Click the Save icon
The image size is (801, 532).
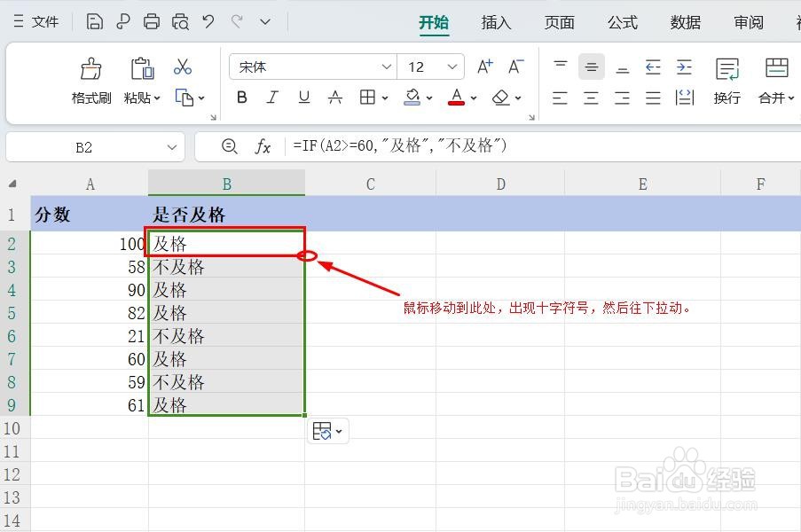[x=94, y=20]
